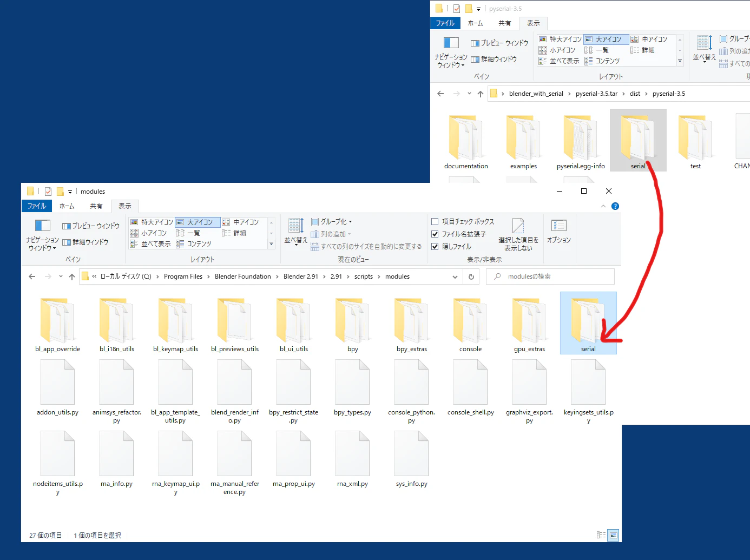The height and width of the screenshot is (560, 750).
Task: Uncheck 隠しファイル checkbox
Action: click(x=435, y=246)
